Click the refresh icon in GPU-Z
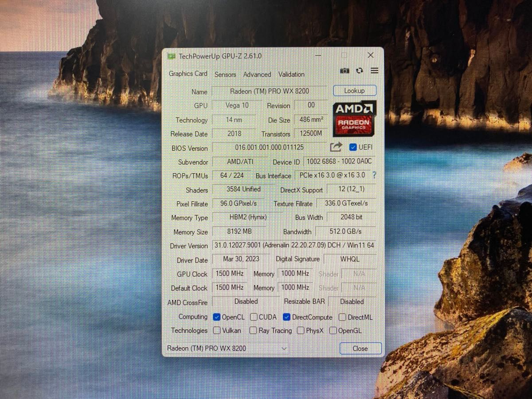The height and width of the screenshot is (399, 532). click(x=360, y=70)
